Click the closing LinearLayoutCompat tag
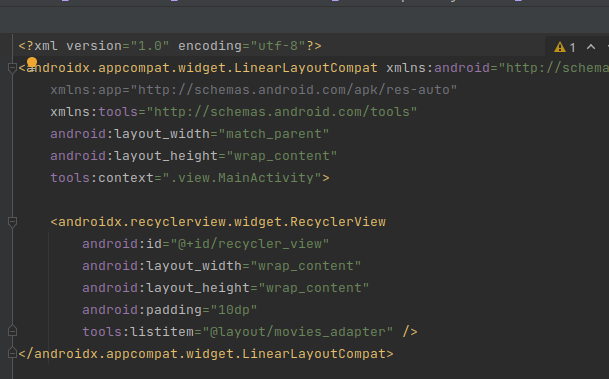Image resolution: width=609 pixels, height=379 pixels. [x=206, y=354]
